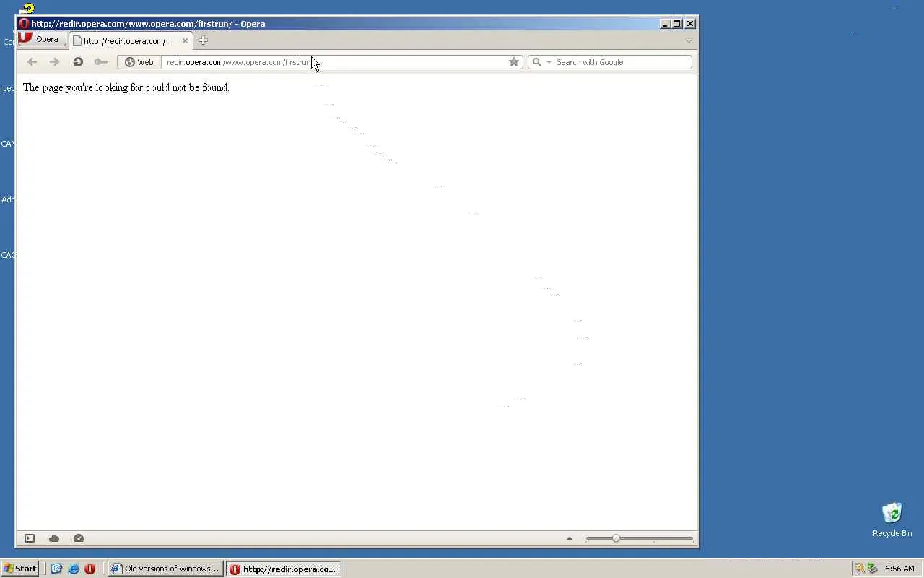Show site info via the Web badge
This screenshot has height=578, width=924.
coord(139,62)
